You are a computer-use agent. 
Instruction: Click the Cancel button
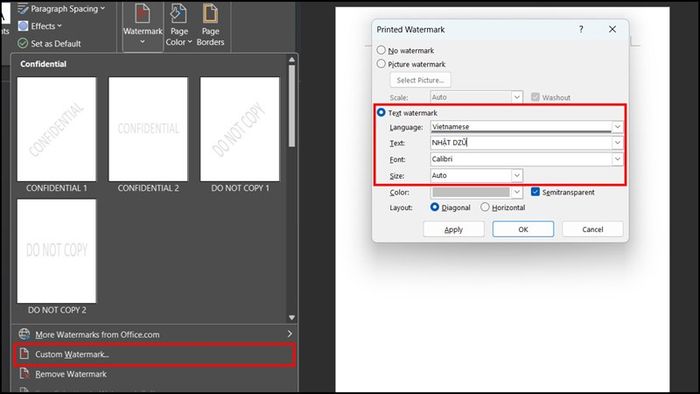point(592,229)
